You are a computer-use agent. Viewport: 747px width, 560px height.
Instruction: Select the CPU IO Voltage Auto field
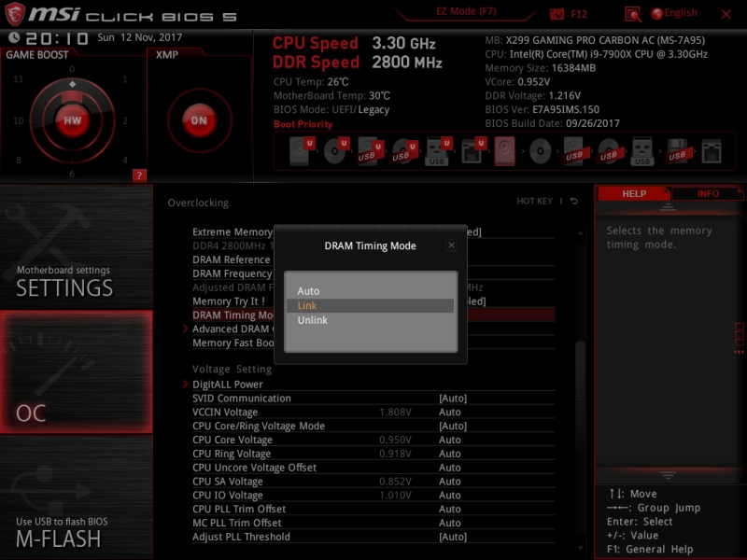click(450, 495)
